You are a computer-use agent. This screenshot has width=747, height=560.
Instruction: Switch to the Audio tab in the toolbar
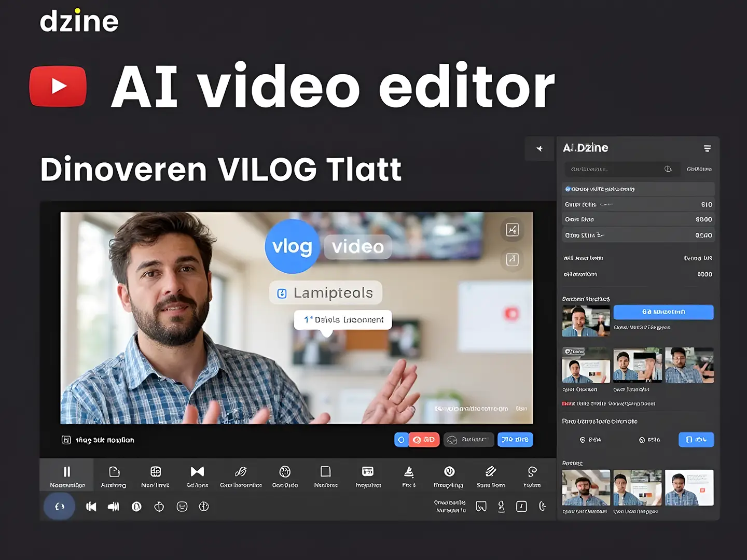pos(114,472)
